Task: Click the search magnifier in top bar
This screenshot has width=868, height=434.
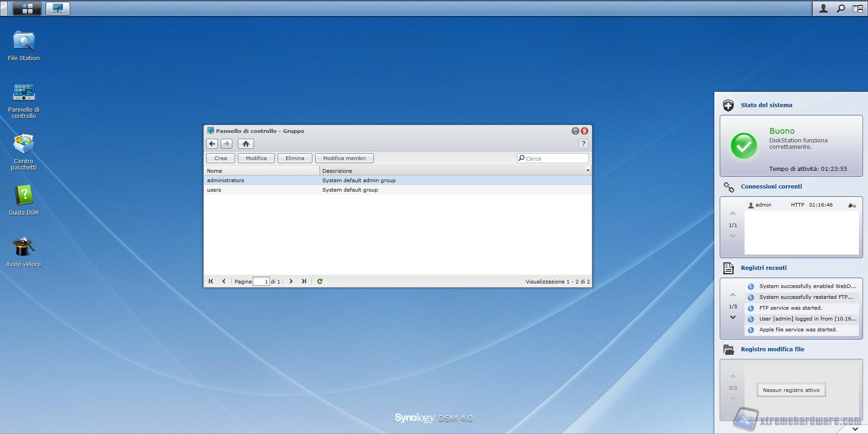Action: coord(840,8)
